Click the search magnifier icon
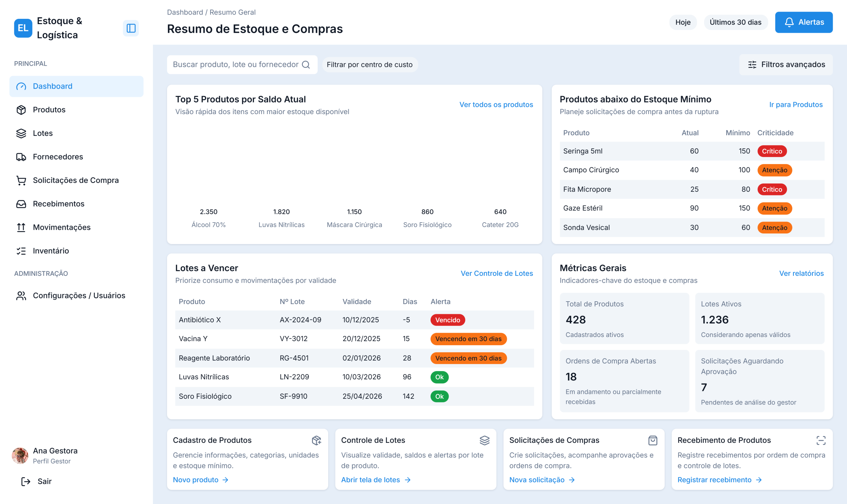Screen dimensions: 847x504 [x=306, y=65]
